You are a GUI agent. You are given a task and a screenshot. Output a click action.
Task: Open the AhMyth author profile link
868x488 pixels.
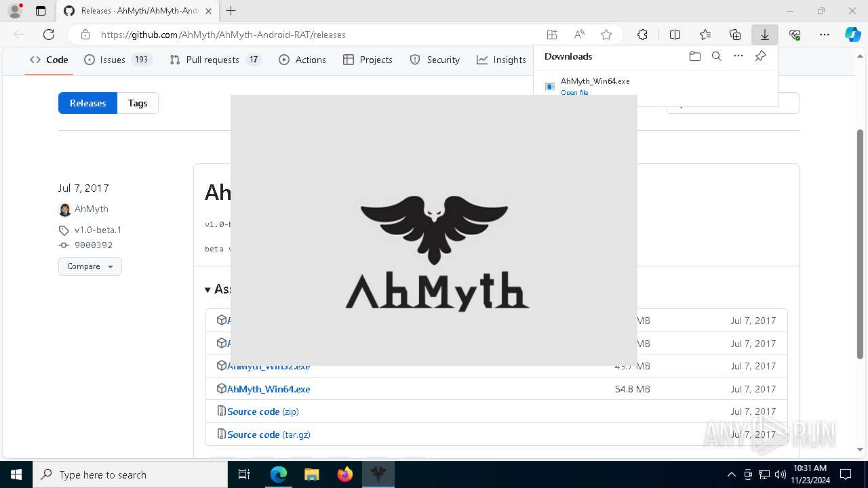click(91, 209)
